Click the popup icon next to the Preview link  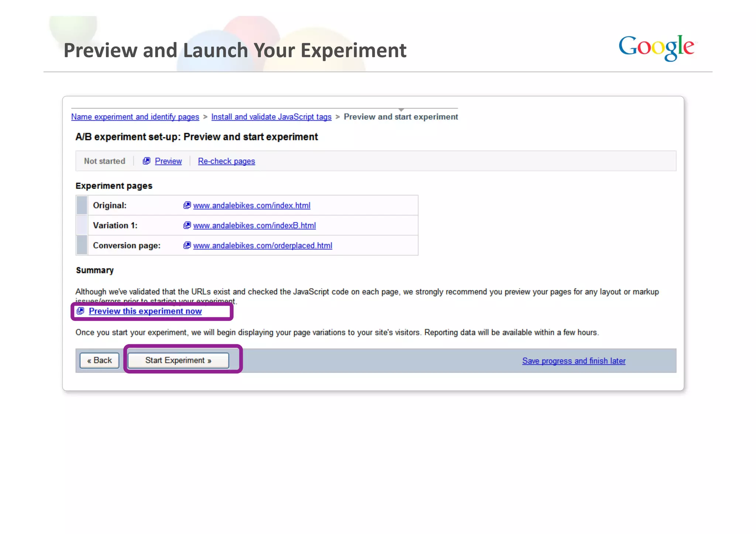[x=147, y=161]
